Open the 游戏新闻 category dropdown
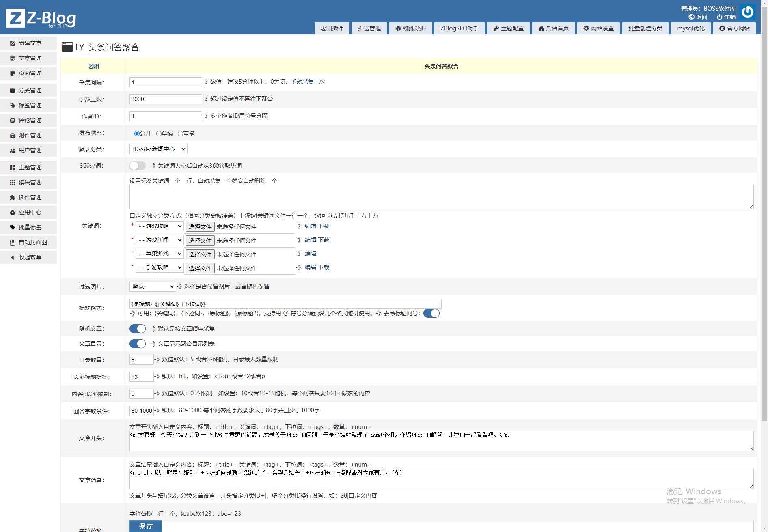Screen dimensions: 768x532 pos(160,240)
